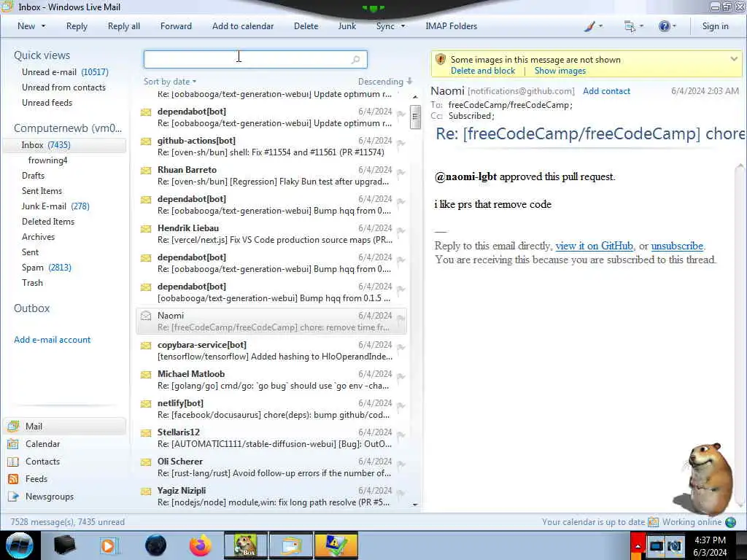Viewport: 747px width, 560px height.
Task: Click envelope icon of github-actions[bot] message
Action: [x=146, y=141]
